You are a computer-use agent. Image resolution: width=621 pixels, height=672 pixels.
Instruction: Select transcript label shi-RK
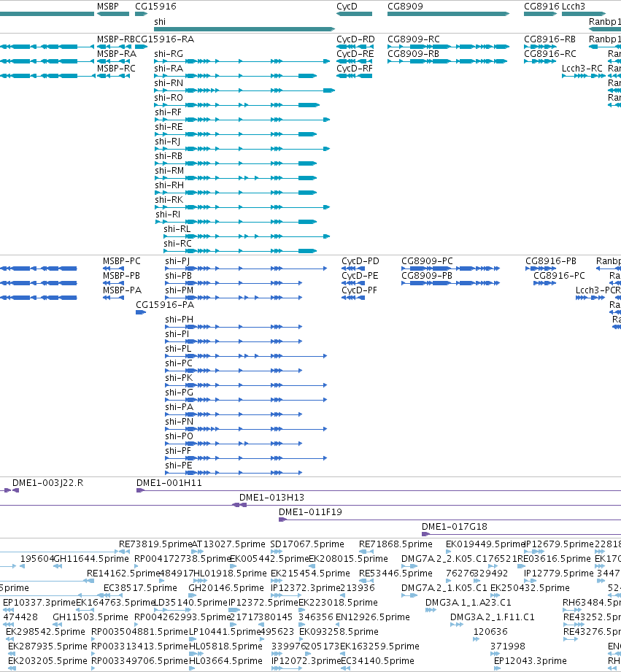169,200
